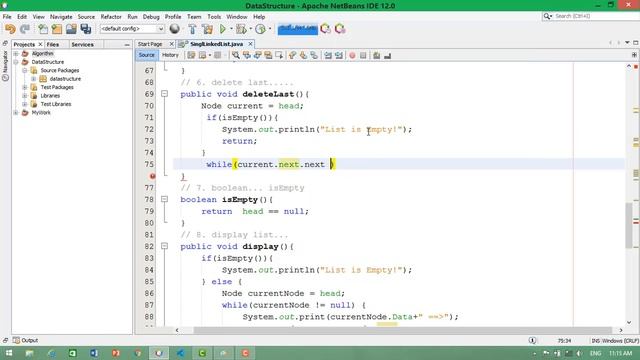The image size is (640, 360).
Task: Click the volume icon in system tray
Action: (579, 353)
